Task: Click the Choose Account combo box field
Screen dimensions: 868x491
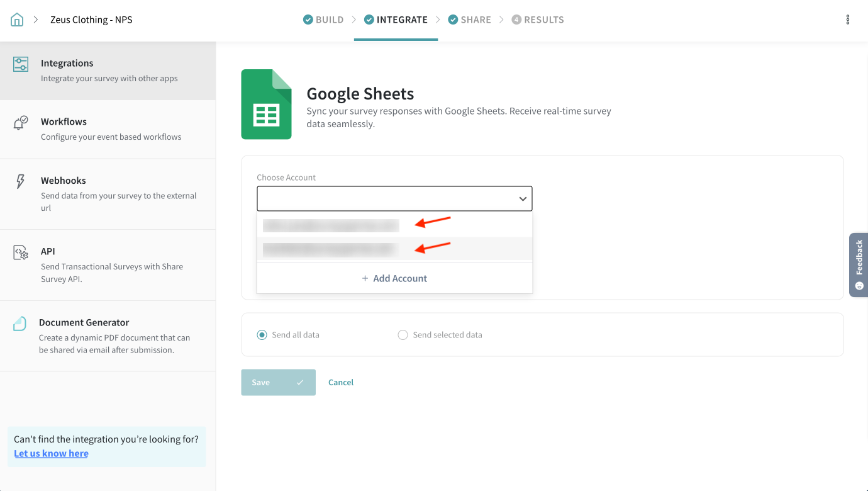Action: (394, 198)
